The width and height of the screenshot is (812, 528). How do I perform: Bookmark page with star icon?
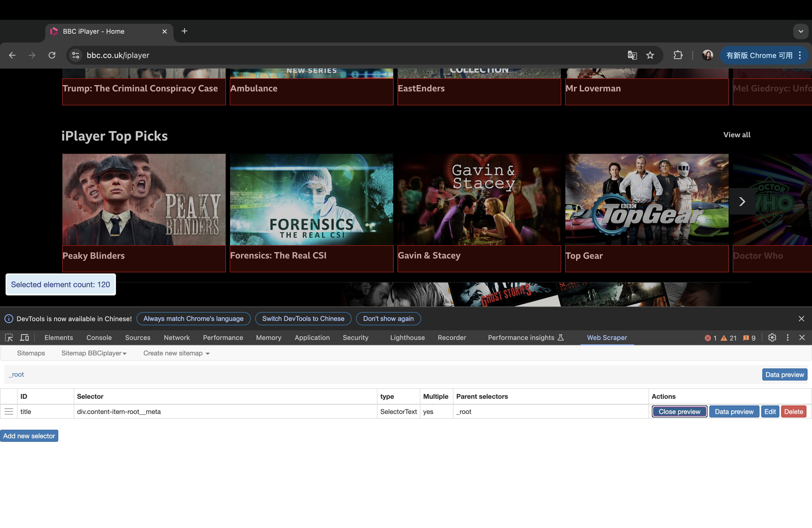[x=650, y=55]
